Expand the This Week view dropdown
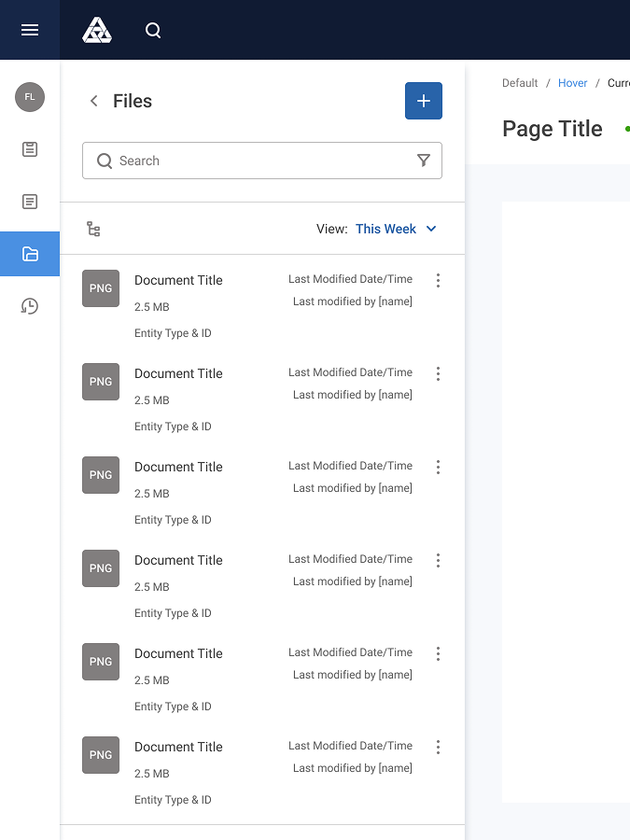This screenshot has height=840, width=630. (x=396, y=229)
